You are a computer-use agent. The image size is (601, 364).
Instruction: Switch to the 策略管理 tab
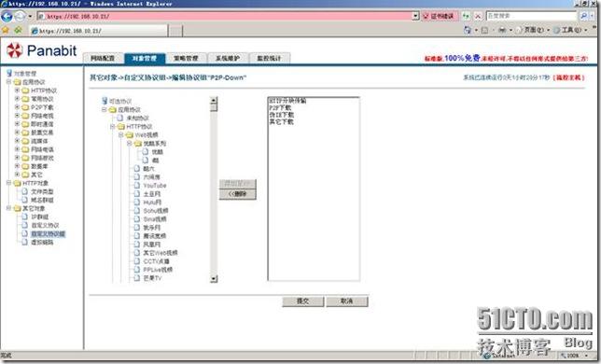[186, 58]
